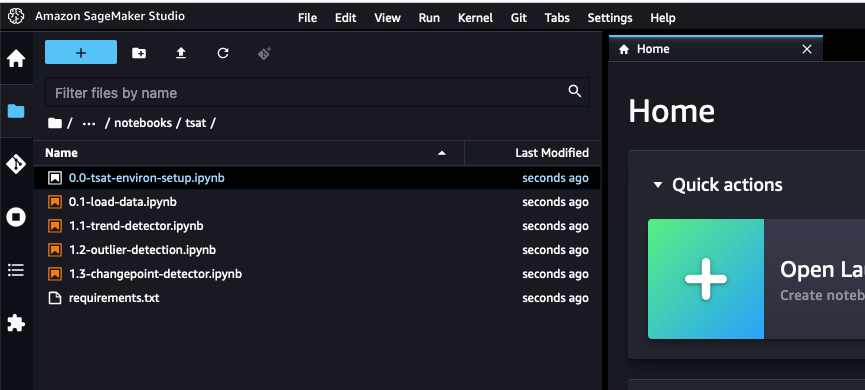Click the blue New Launcher plus button
This screenshot has width=865, height=390.
(x=81, y=52)
